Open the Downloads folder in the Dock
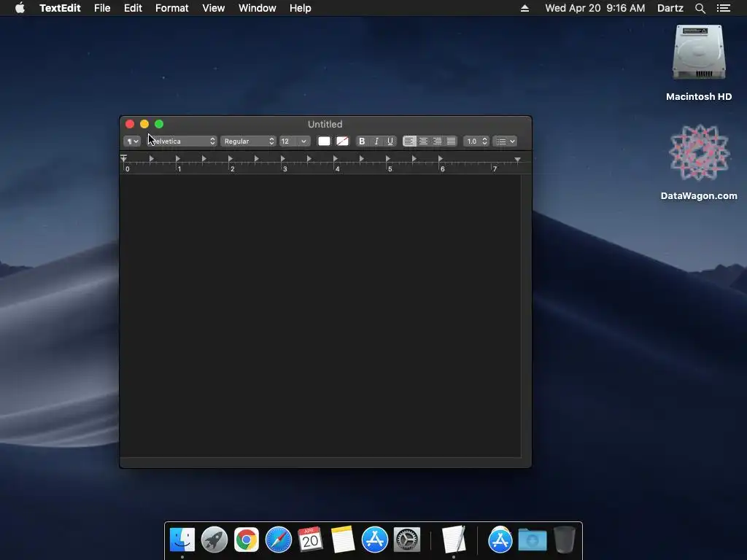 (532, 540)
